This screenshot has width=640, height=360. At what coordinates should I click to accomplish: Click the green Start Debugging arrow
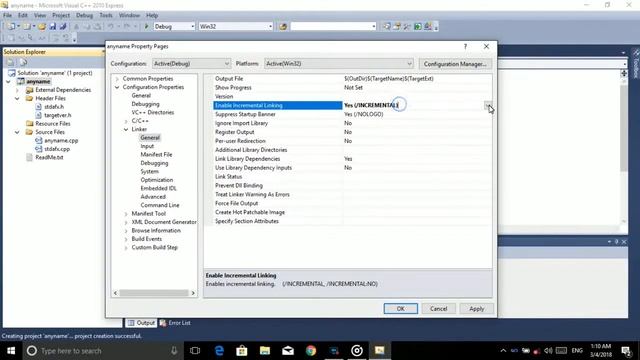click(147, 27)
